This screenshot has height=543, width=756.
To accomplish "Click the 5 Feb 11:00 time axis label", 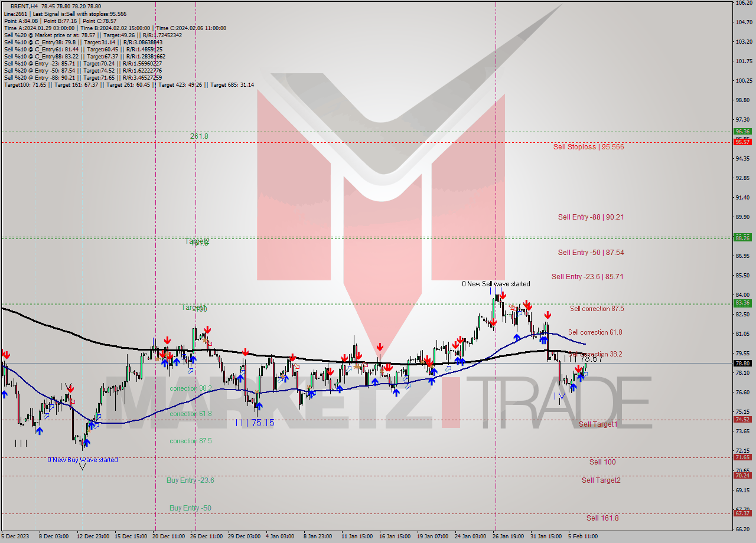I will click(x=584, y=537).
